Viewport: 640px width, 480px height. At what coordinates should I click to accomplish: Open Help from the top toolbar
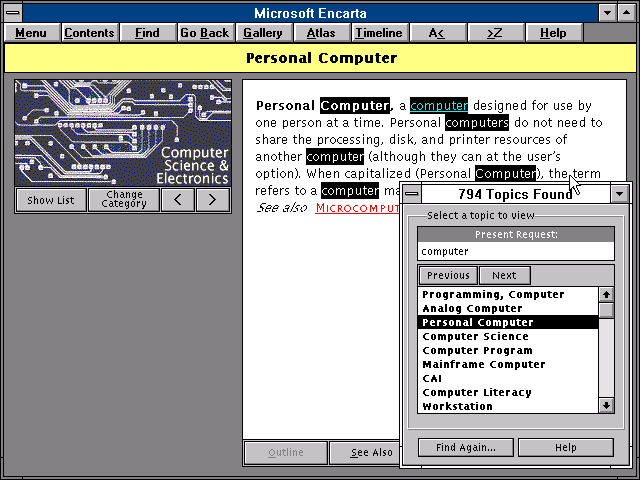tap(553, 33)
